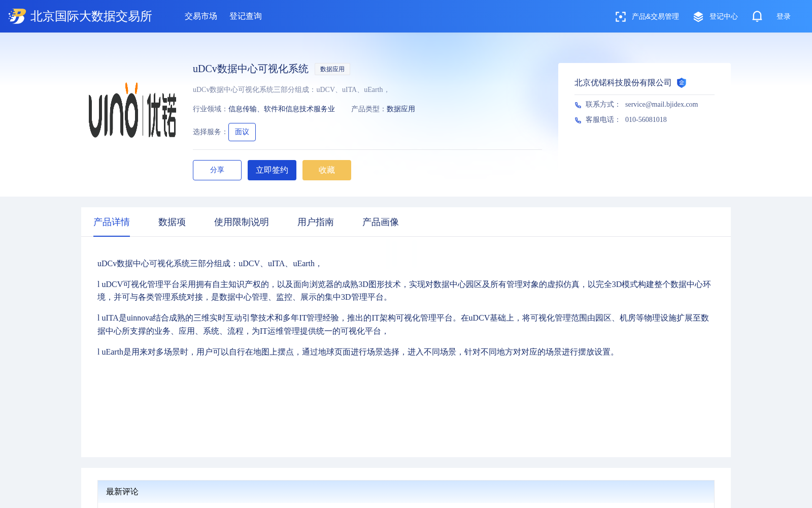
Task: Open the 产品画像 tab
Action: tap(381, 222)
